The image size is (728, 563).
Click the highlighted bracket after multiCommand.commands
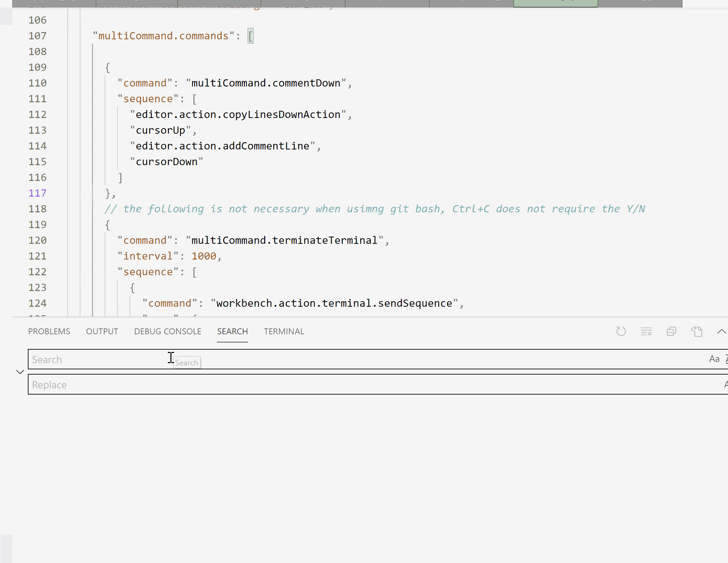click(250, 36)
